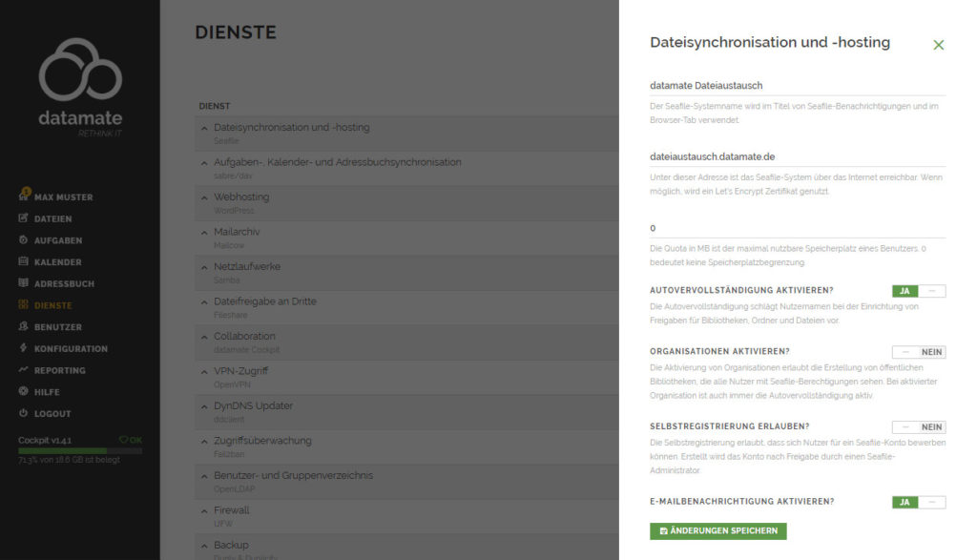Click the Aufgaben sidebar icon
This screenshot has width=977, height=560.
click(23, 239)
